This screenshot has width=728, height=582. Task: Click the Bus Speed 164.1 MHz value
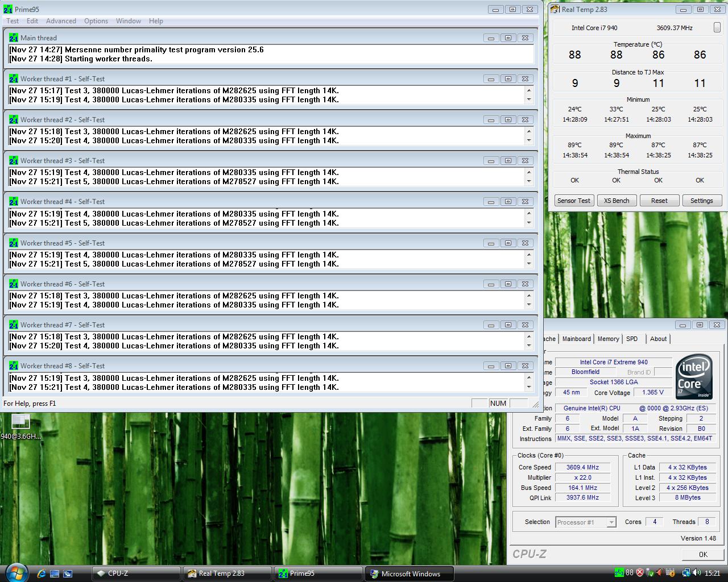point(582,488)
